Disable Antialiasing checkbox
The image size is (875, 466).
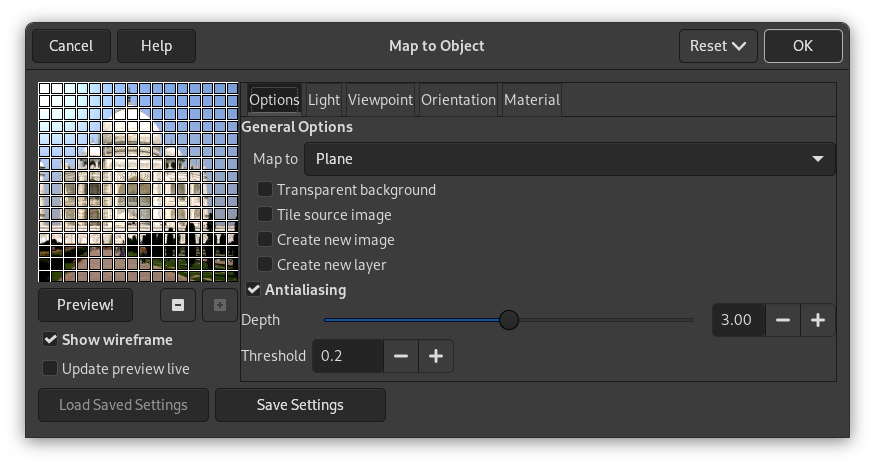(x=254, y=290)
